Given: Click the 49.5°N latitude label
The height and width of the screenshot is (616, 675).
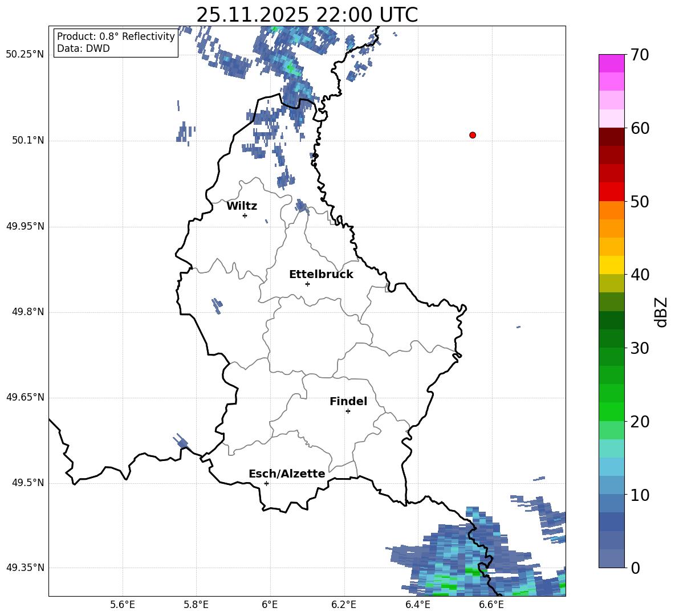Looking at the screenshot, I should click(x=28, y=483).
